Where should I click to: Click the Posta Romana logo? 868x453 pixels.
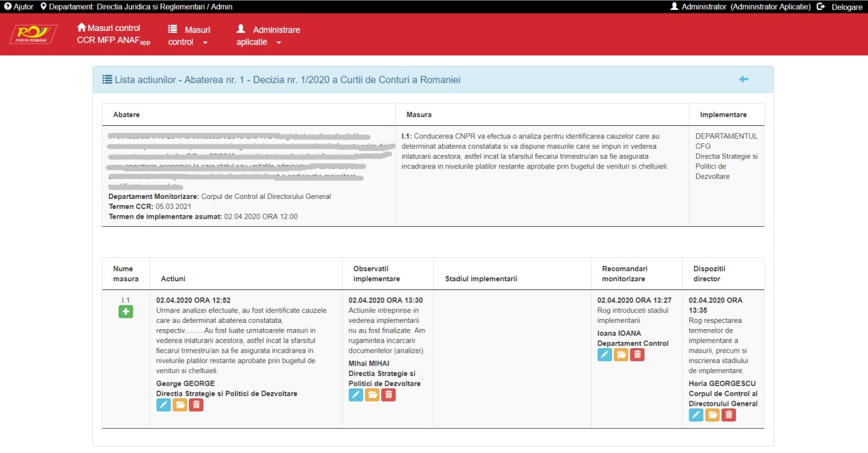point(33,34)
